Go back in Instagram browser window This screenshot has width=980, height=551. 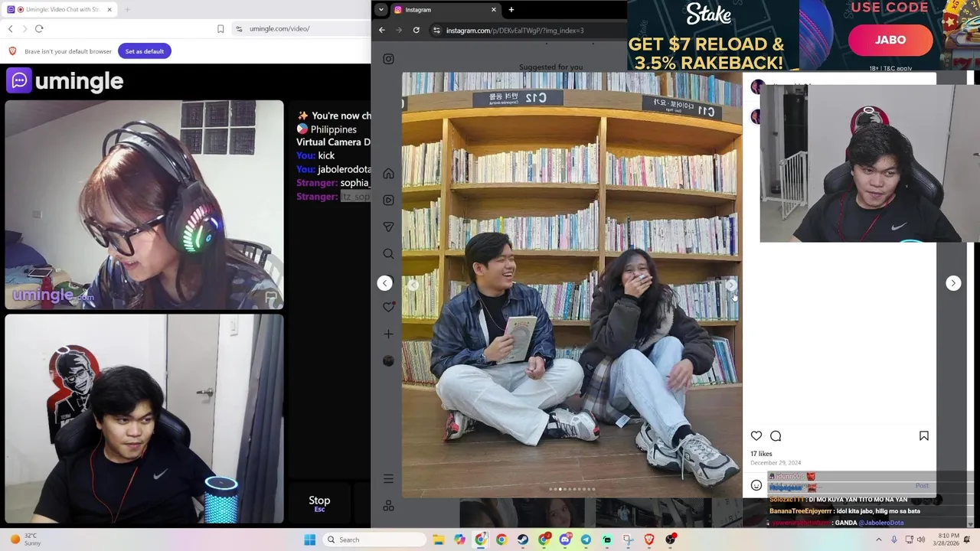point(381,30)
